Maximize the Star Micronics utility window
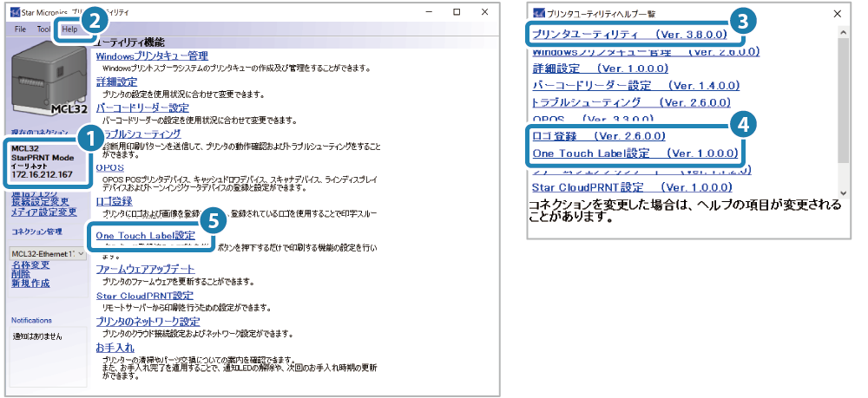This screenshot has width=868, height=398. pyautogui.click(x=457, y=11)
